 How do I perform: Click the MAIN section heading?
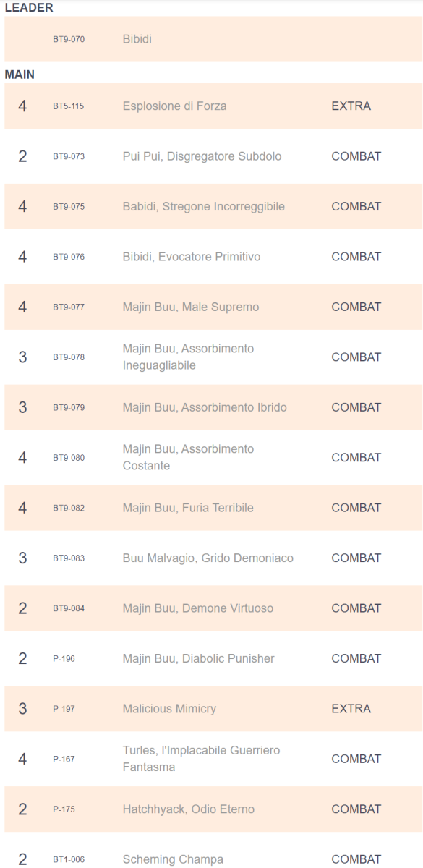tap(20, 75)
